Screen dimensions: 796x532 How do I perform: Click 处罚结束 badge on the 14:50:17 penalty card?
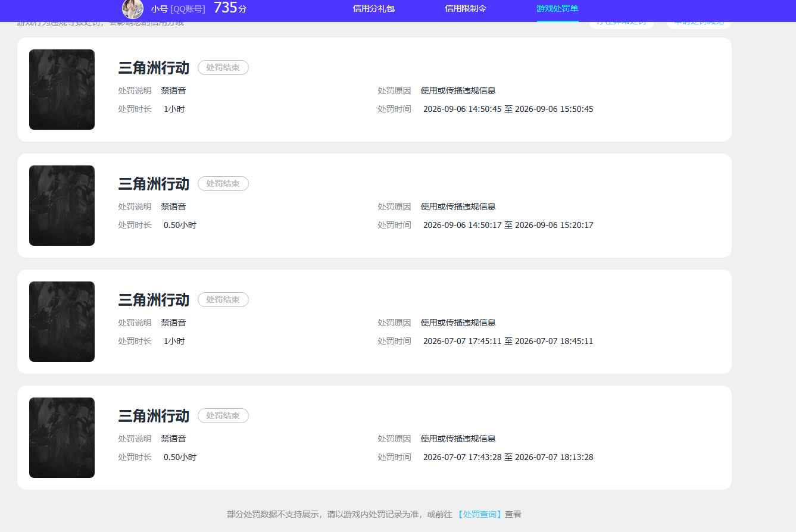[223, 184]
